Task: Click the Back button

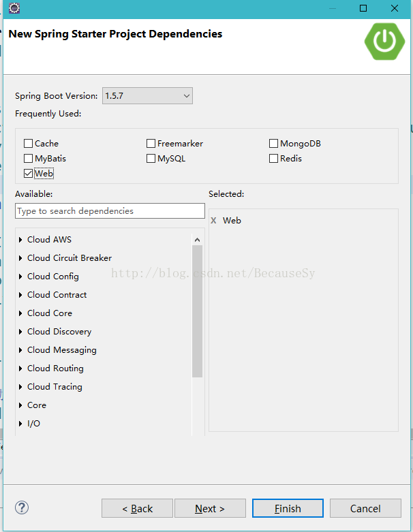Action: [x=137, y=508]
